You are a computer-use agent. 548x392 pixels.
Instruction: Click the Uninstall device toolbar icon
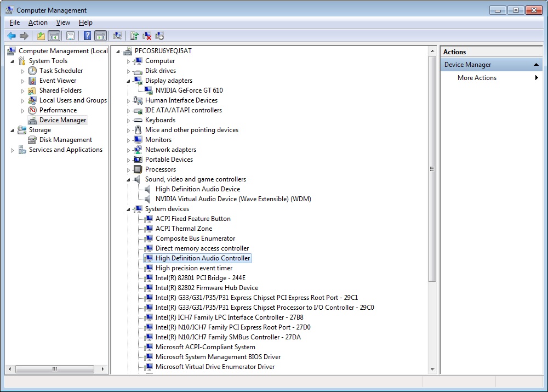coord(147,36)
